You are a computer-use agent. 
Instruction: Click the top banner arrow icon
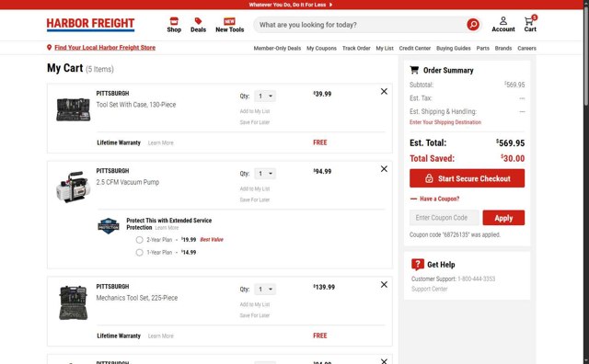(330, 5)
